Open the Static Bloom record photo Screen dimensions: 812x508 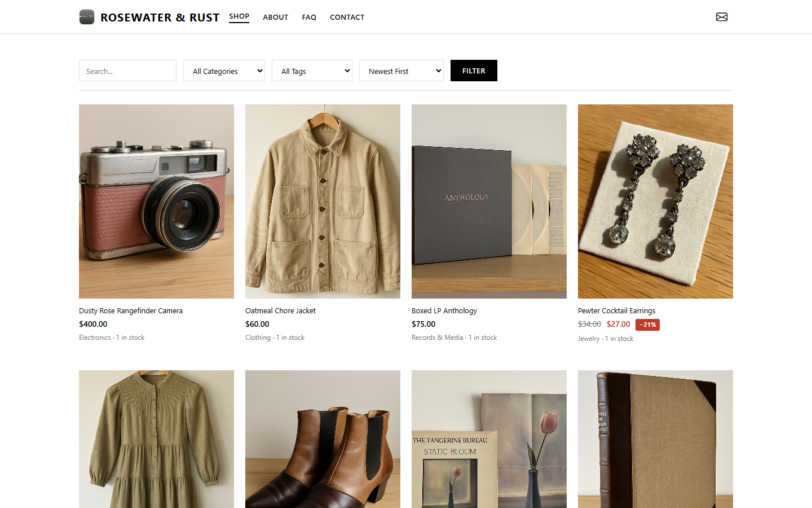click(489, 439)
